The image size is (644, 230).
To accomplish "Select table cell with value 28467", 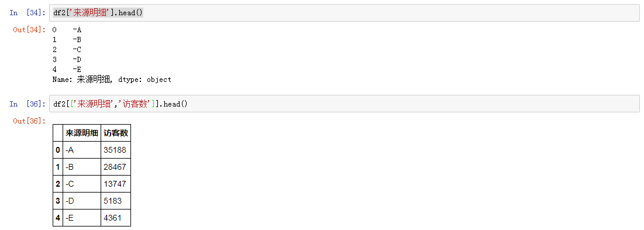I will tap(116, 167).
